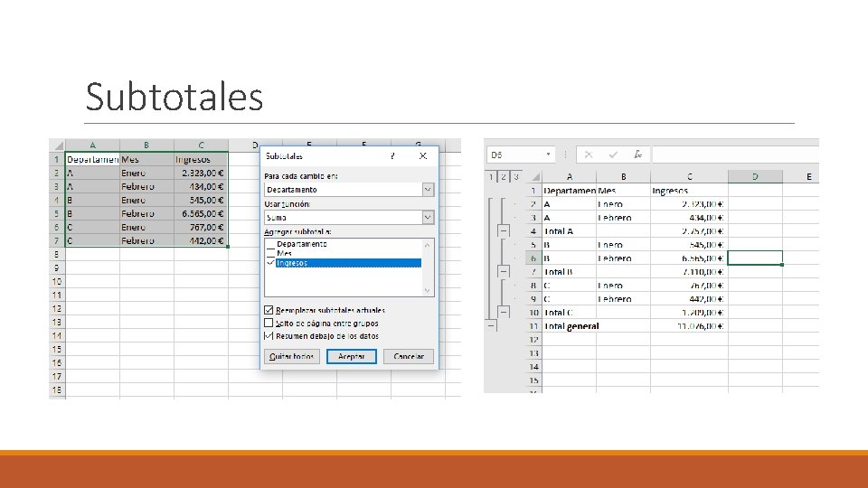The image size is (868, 488).
Task: Select row 4 header in right worksheet
Action: [533, 231]
